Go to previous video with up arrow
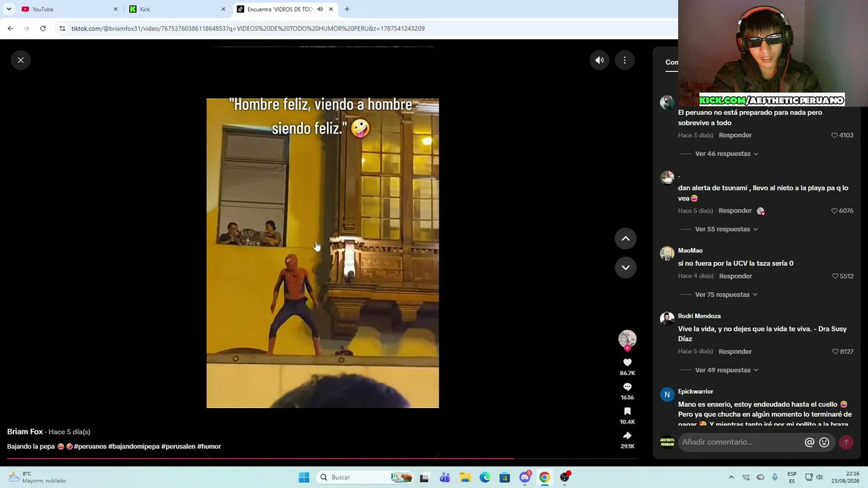 click(x=625, y=239)
